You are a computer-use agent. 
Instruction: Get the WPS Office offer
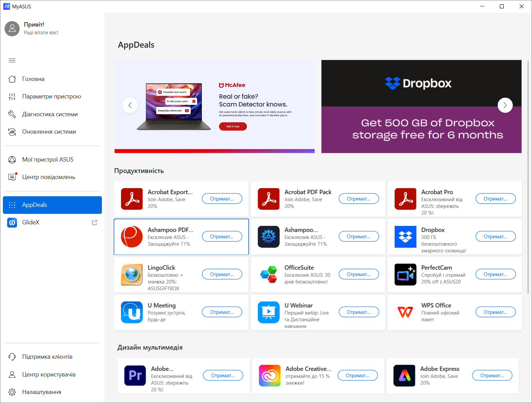pyautogui.click(x=495, y=312)
